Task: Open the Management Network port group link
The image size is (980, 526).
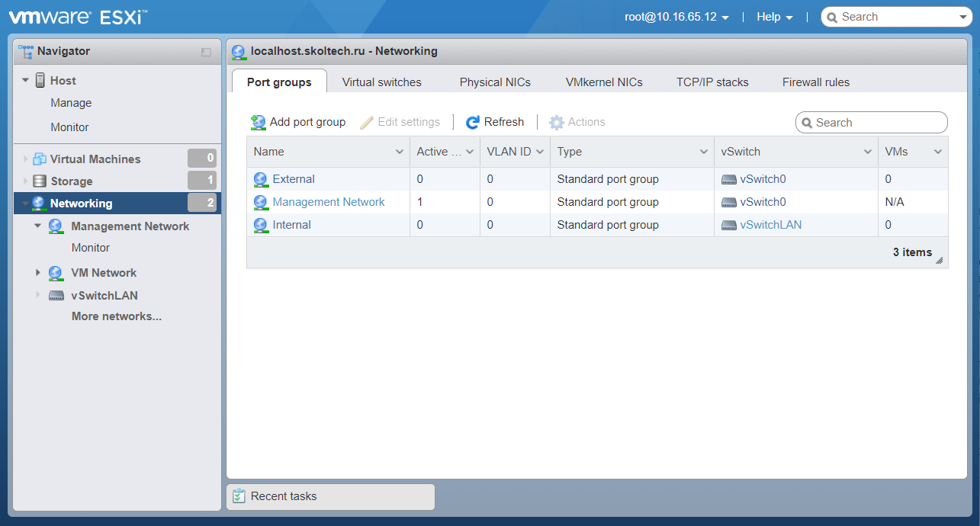Action: coord(329,202)
